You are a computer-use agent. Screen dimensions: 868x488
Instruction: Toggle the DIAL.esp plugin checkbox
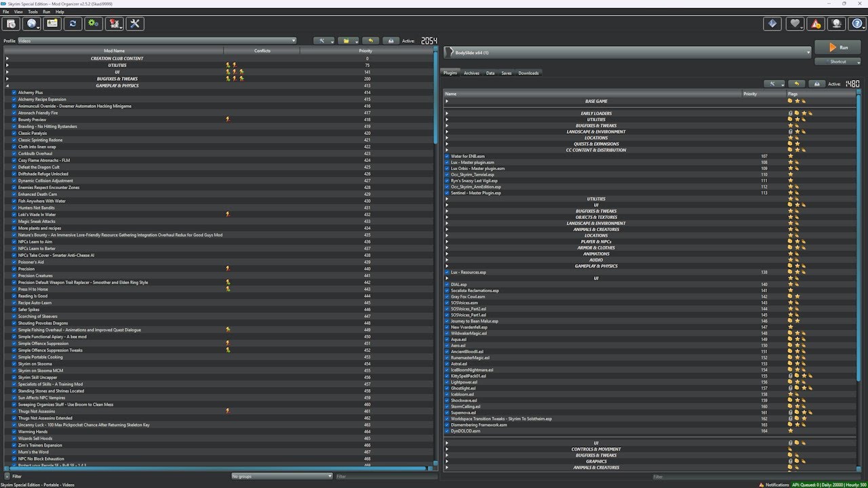(448, 285)
